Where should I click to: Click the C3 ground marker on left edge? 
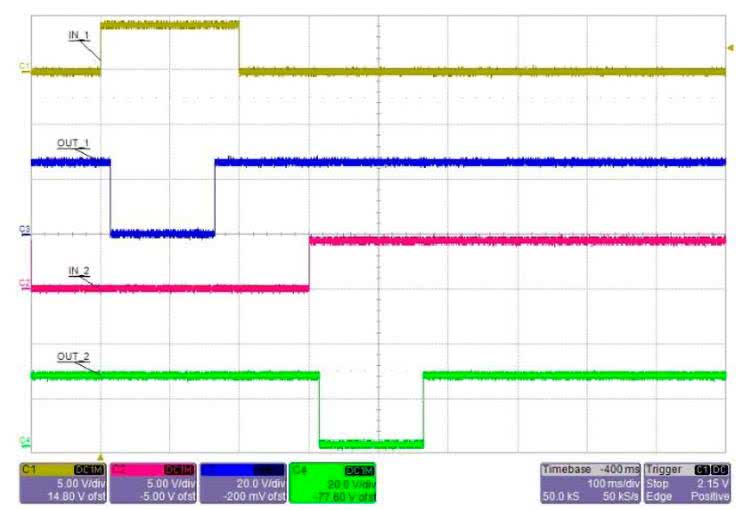[24, 230]
